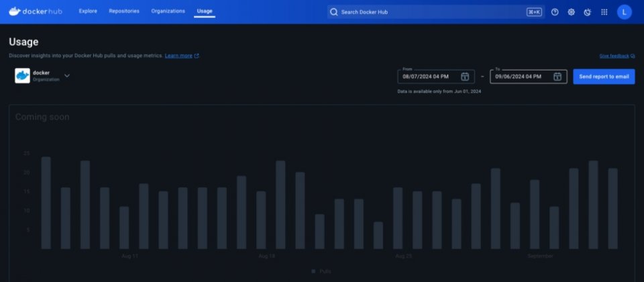Open the help question mark icon
The width and height of the screenshot is (644, 282).
[x=555, y=12]
